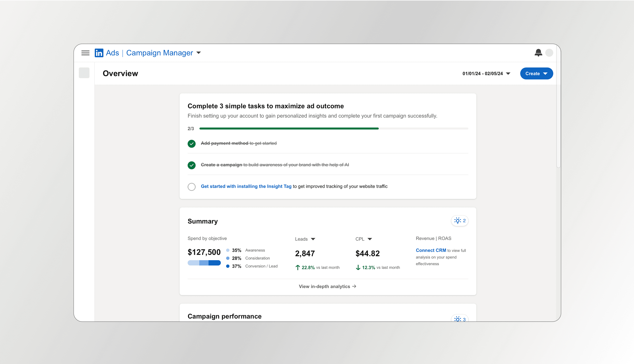Click the green down arrow beside 12.3%
The height and width of the screenshot is (364, 634).
358,268
